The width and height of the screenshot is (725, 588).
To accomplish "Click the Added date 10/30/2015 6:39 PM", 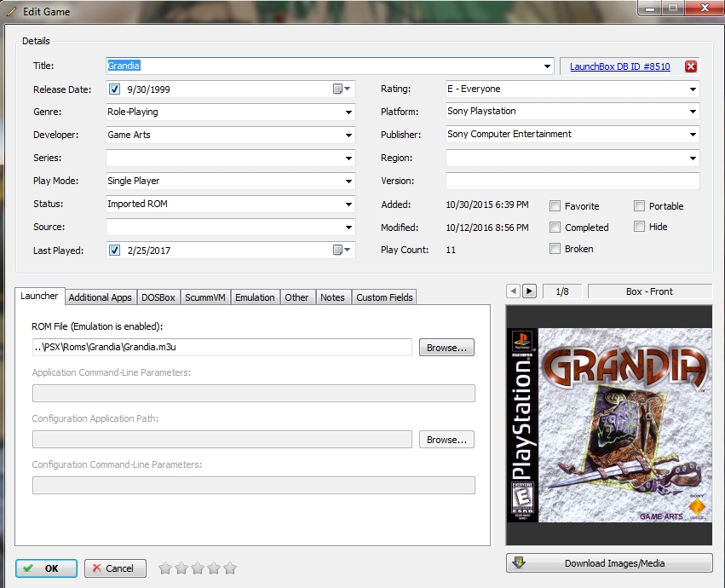I will pyautogui.click(x=487, y=205).
